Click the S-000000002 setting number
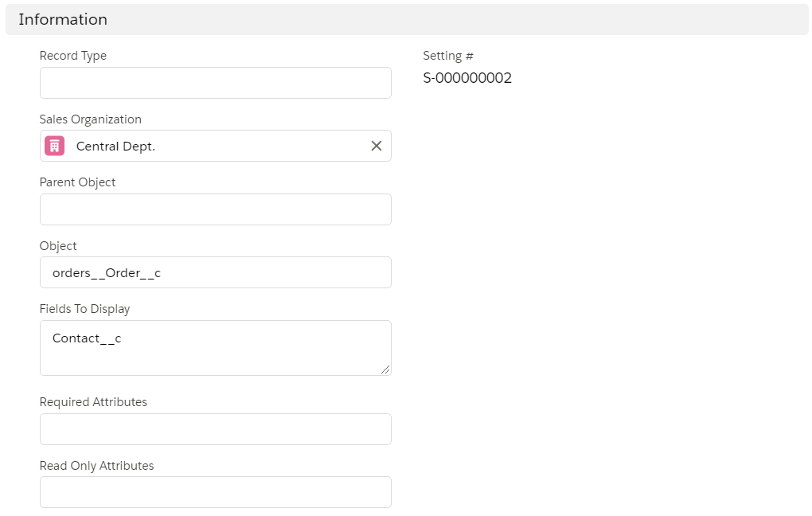 click(468, 78)
